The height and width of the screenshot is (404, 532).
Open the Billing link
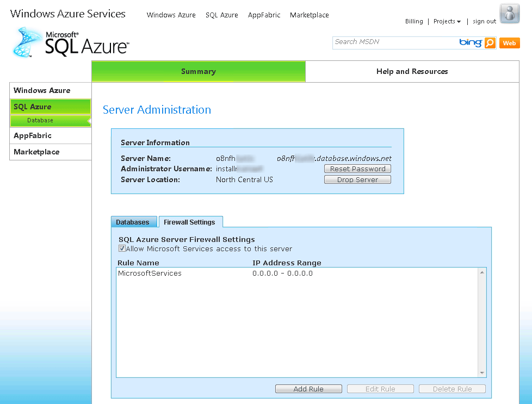tap(414, 21)
